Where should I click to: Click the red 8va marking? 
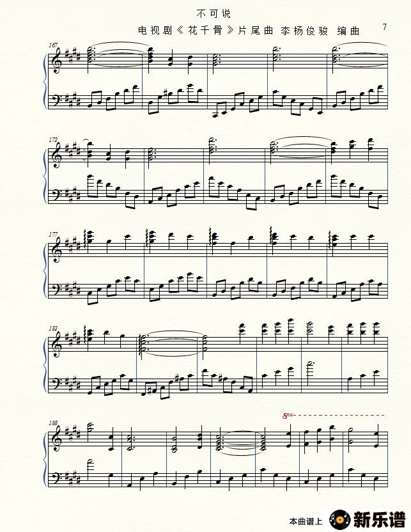[288, 415]
